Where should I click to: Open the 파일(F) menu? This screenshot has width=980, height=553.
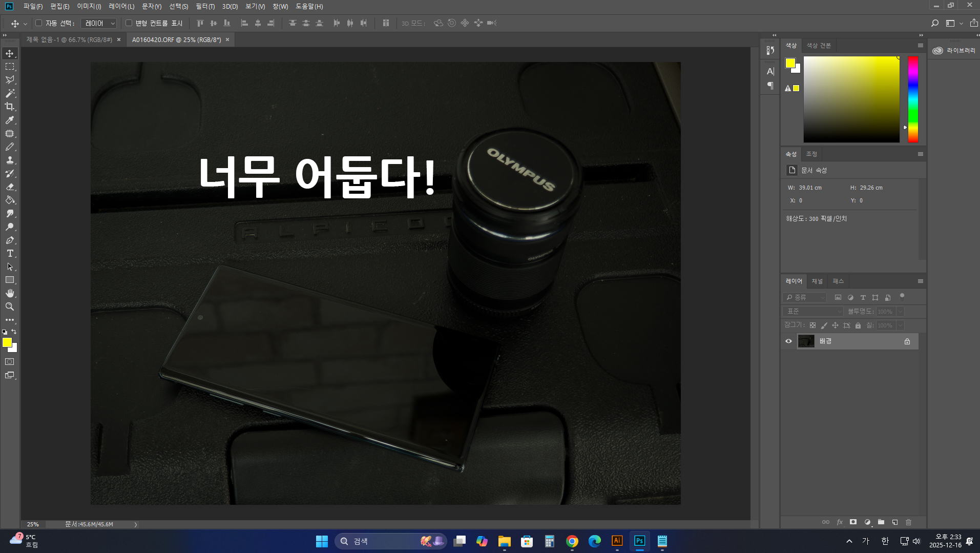[33, 6]
